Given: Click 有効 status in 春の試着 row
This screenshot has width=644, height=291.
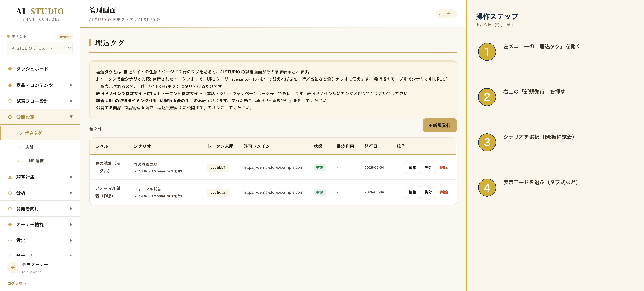Looking at the screenshot, I should (x=320, y=168).
